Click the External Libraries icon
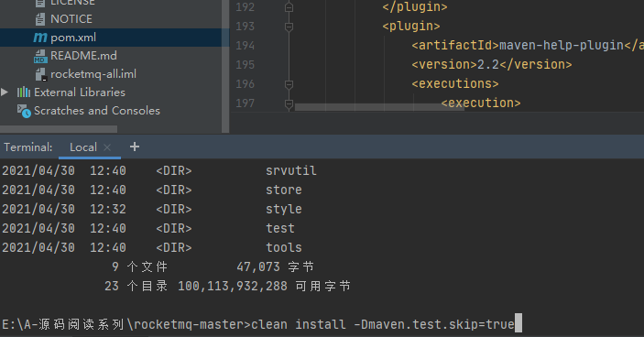Screen dimensions: 644x337 click(x=24, y=92)
